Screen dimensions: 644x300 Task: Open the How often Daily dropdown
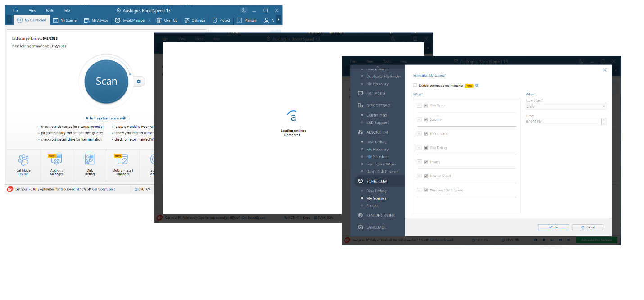(x=566, y=106)
